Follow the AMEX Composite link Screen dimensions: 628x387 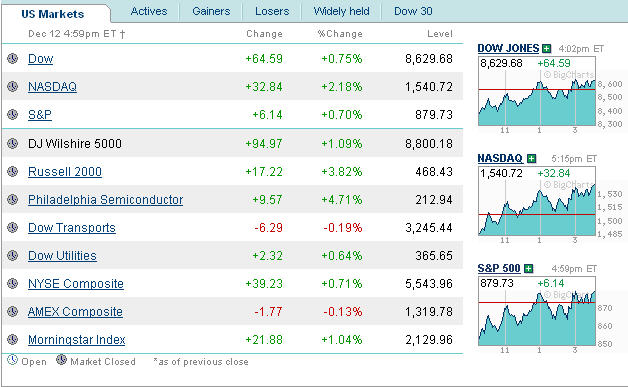75,312
